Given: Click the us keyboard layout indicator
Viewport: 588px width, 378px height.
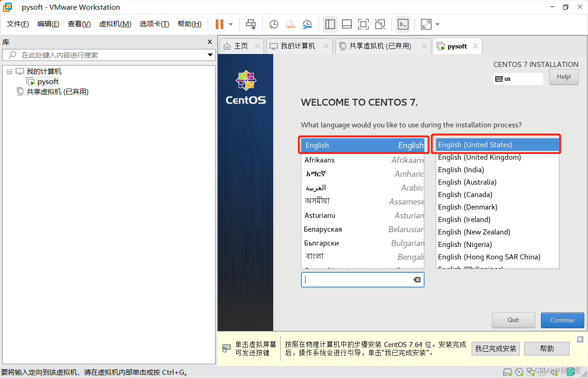Looking at the screenshot, I should (x=518, y=79).
